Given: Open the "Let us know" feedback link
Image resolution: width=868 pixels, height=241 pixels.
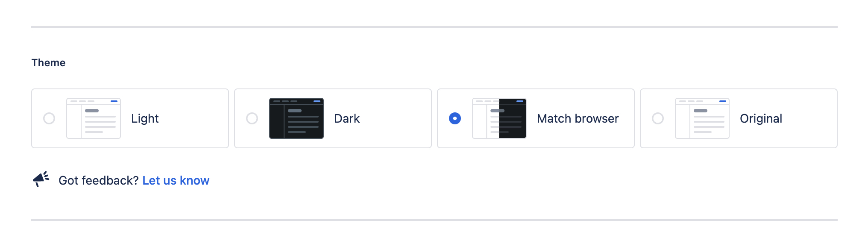Looking at the screenshot, I should (176, 180).
